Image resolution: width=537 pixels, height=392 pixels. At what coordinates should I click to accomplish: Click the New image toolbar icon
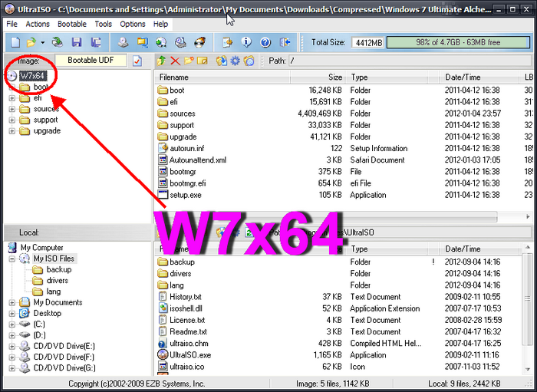(x=15, y=42)
